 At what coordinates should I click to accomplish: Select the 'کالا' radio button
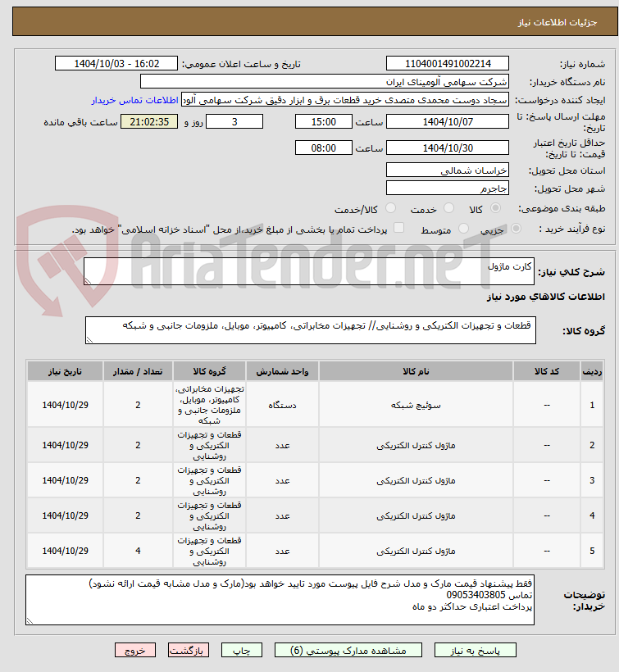(495, 208)
